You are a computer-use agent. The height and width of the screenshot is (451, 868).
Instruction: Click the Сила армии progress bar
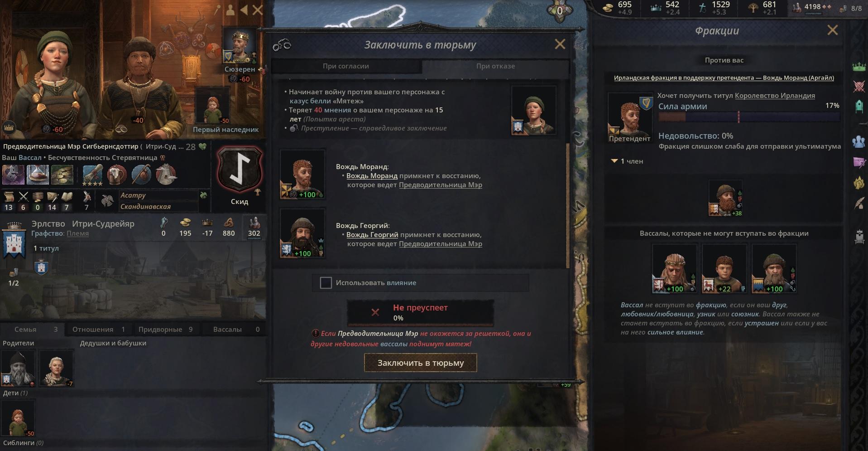pyautogui.click(x=749, y=117)
